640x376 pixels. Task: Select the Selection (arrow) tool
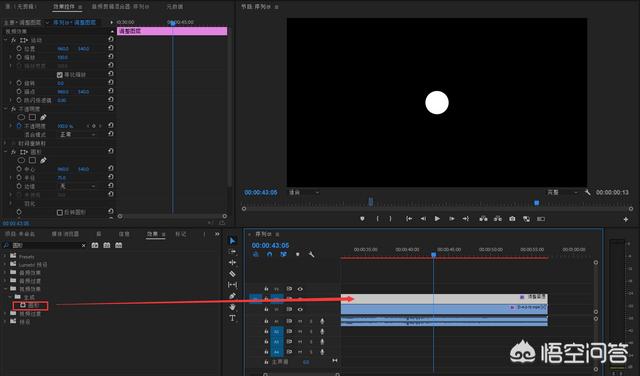(x=232, y=240)
